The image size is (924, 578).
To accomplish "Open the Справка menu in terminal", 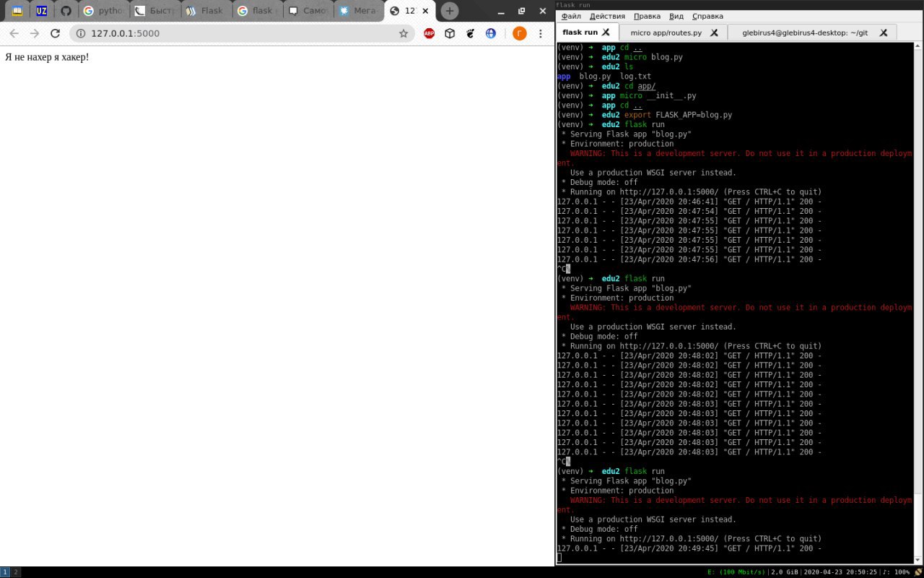I will (x=707, y=16).
